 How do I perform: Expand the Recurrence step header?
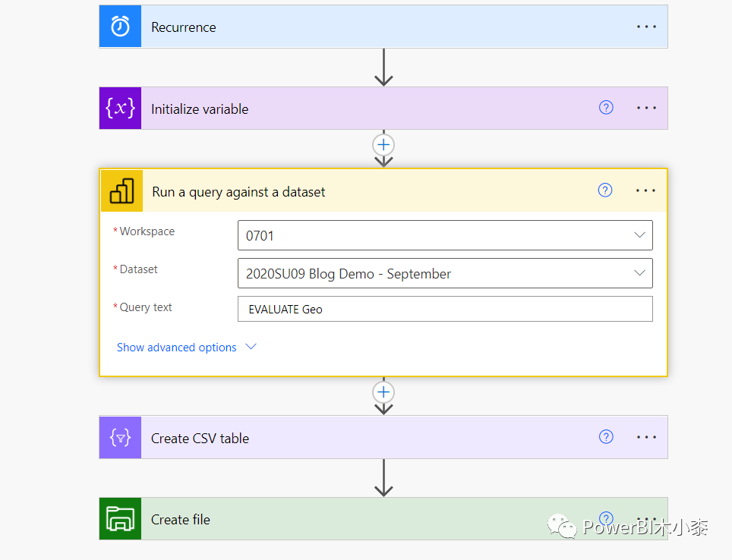coord(383,27)
